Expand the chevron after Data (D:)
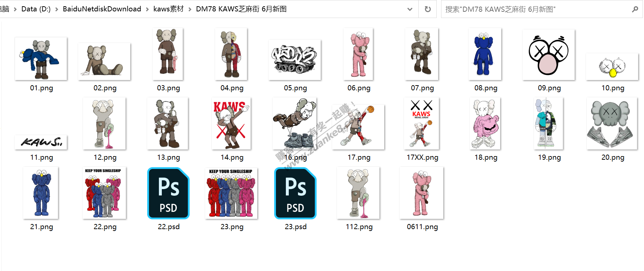This screenshot has height=271, width=644. [57, 9]
